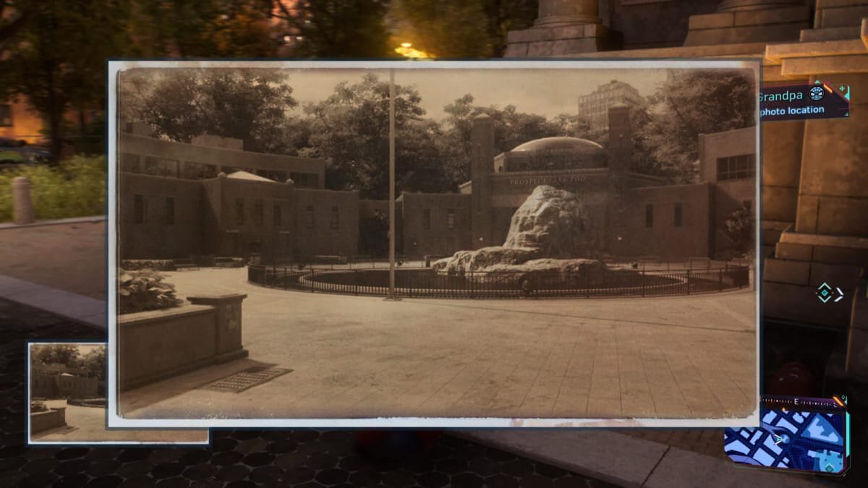868x488 pixels.
Task: Click the compass "E" heading marker
Action: point(796,401)
